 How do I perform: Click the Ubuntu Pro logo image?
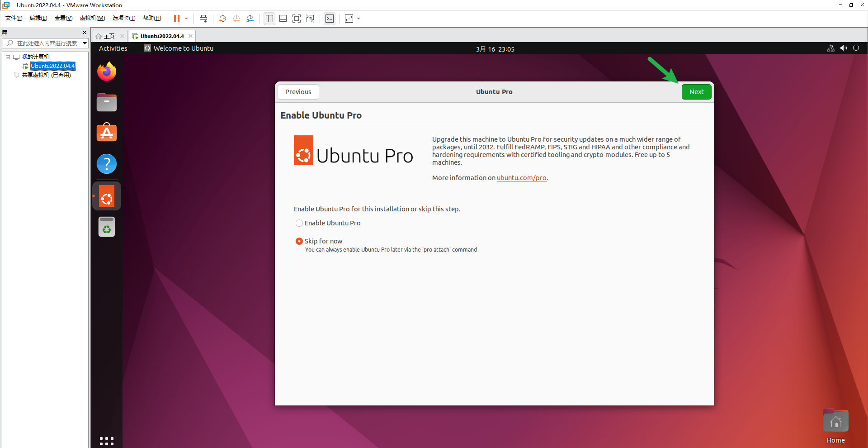tap(354, 150)
